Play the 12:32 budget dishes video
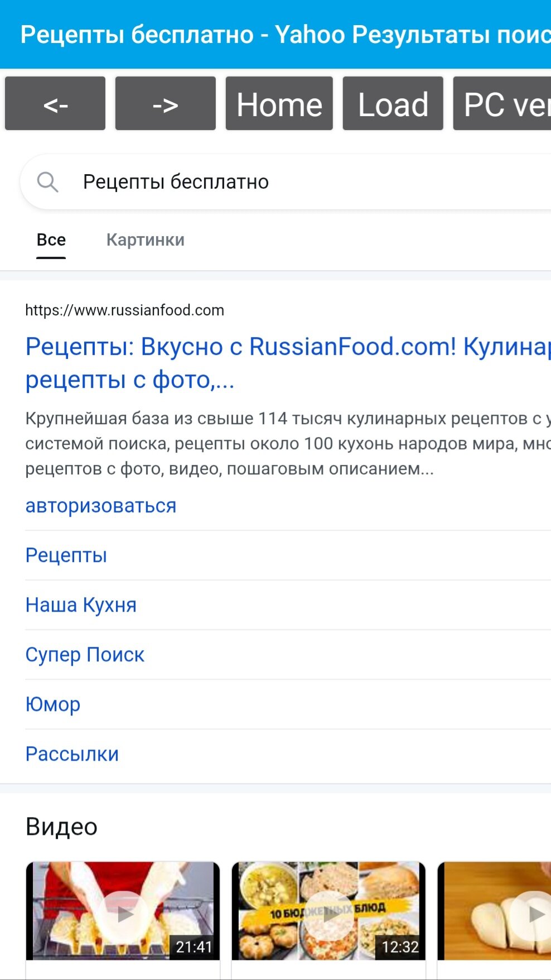 point(329,911)
